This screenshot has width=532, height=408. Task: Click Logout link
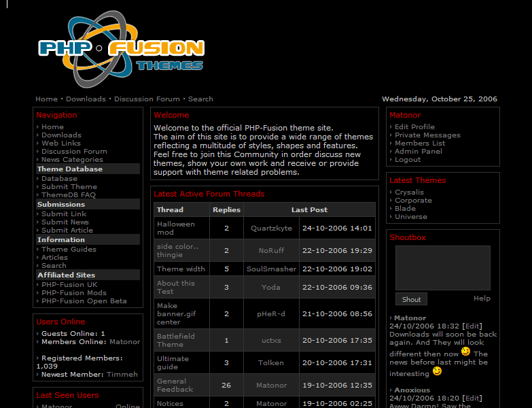(x=408, y=160)
